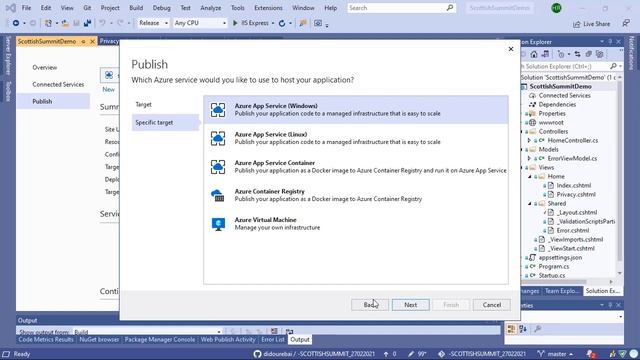Open the File menu

coord(26,8)
